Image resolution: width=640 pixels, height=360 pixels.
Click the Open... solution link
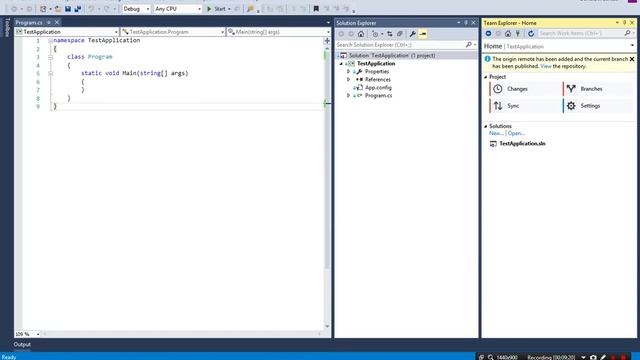pos(516,133)
